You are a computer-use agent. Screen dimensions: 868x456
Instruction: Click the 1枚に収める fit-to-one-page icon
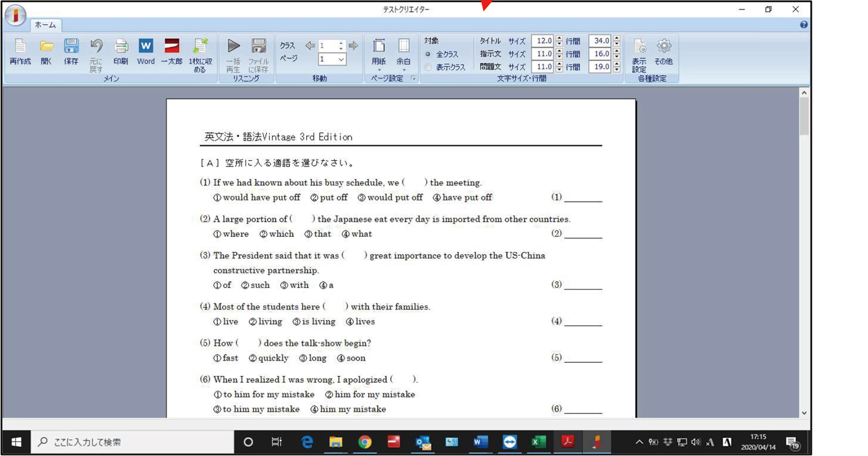[200, 54]
